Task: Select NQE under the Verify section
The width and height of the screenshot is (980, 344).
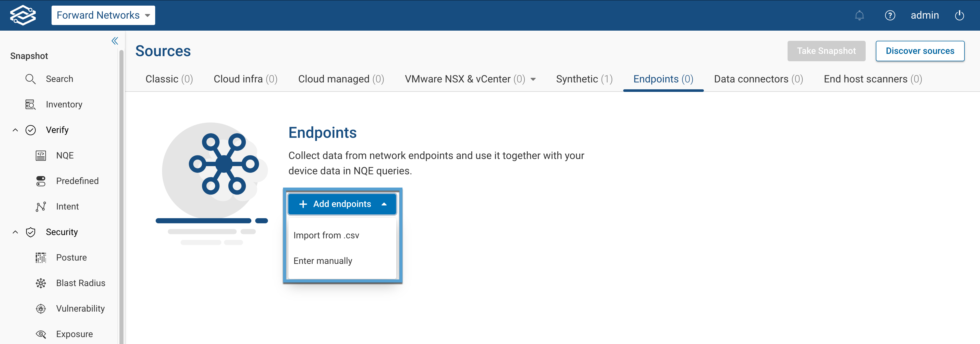Action: pyautogui.click(x=41, y=155)
